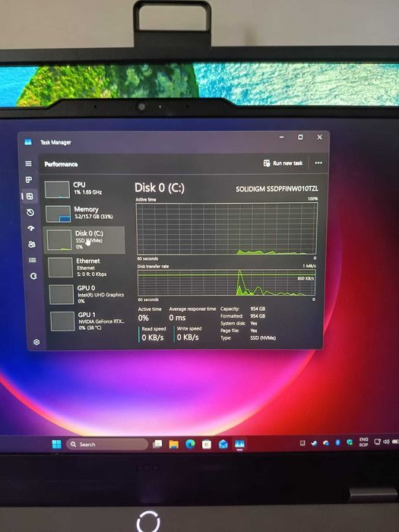Open Microsoft Store from the taskbar
Image resolution: width=399 pixels, height=532 pixels.
[207, 444]
